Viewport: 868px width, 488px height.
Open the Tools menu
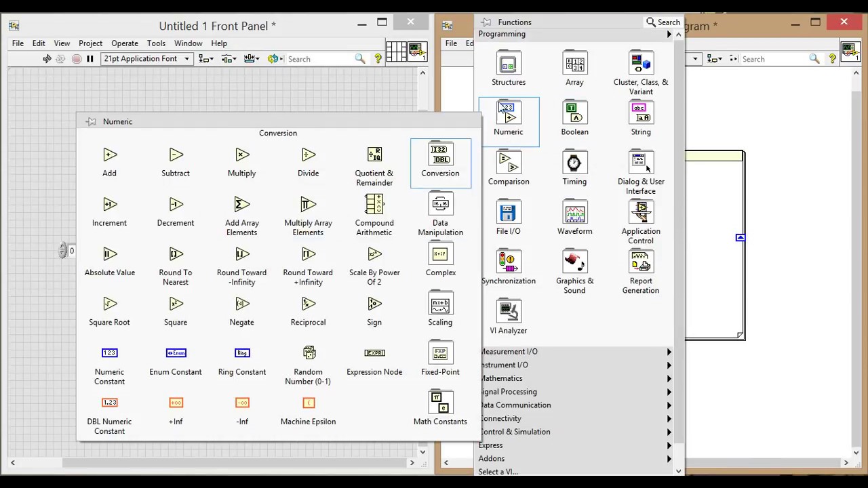tap(156, 43)
